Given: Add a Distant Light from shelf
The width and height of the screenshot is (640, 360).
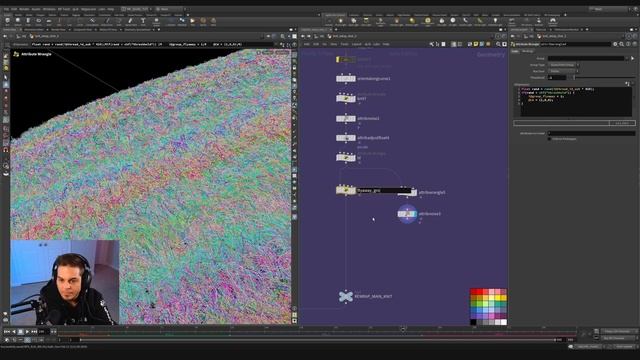Looking at the screenshot, I should pos(413,21).
